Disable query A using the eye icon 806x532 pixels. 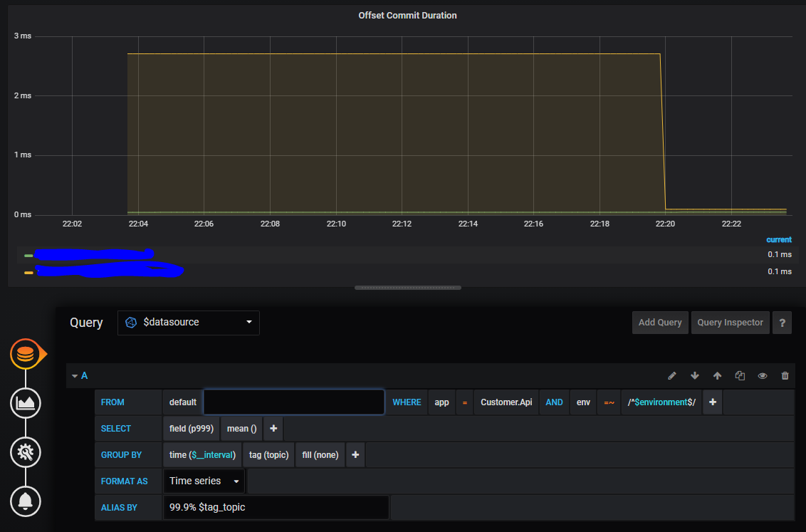762,375
